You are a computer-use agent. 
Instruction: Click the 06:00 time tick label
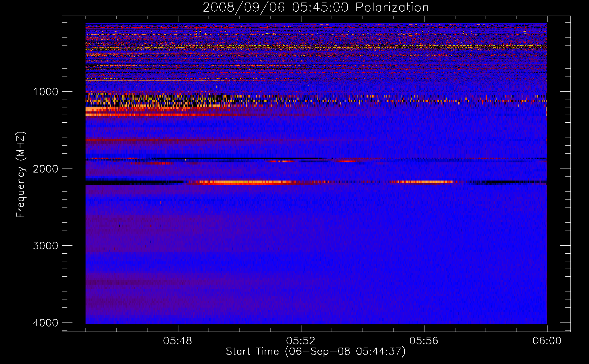[x=547, y=341]
